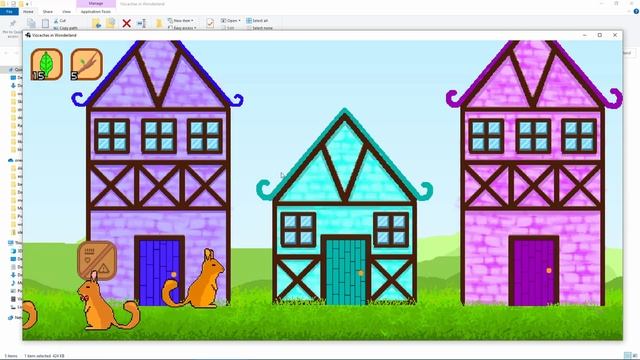Open the teal door of the cyan house
Image resolution: width=640 pixels, height=360 pixels.
(346, 271)
